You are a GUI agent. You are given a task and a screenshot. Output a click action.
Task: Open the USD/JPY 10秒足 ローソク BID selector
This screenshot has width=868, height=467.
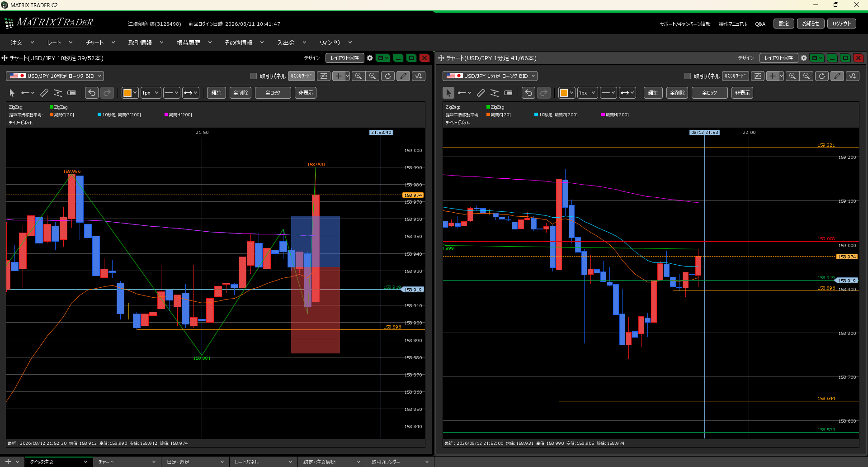55,76
